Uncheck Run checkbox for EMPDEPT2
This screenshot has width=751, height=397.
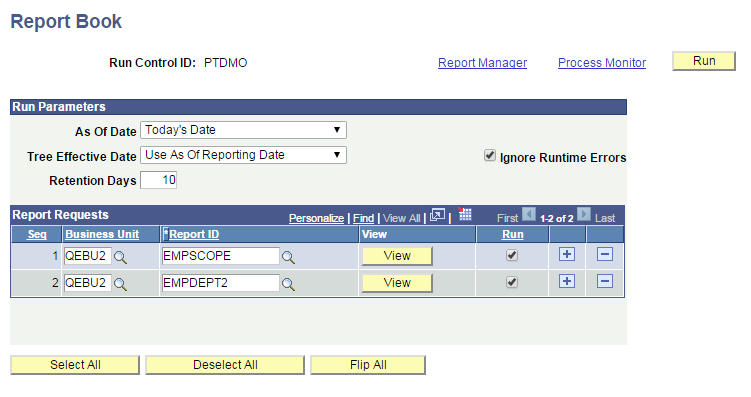point(512,282)
